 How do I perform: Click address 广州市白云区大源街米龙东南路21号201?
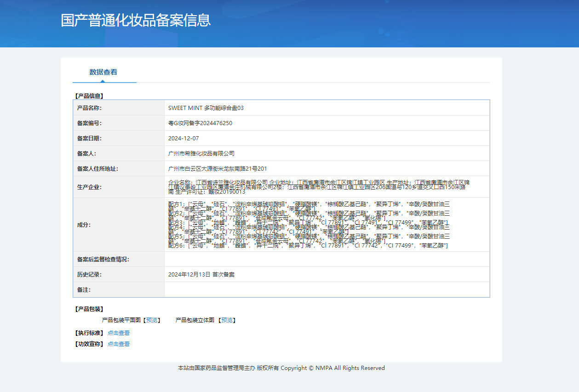click(x=218, y=169)
